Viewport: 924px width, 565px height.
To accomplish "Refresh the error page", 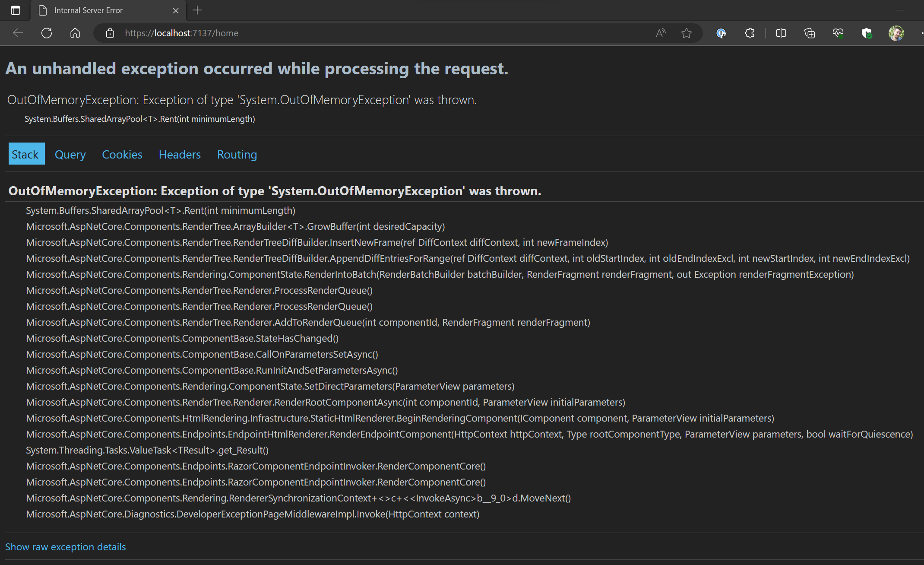I will 46,33.
